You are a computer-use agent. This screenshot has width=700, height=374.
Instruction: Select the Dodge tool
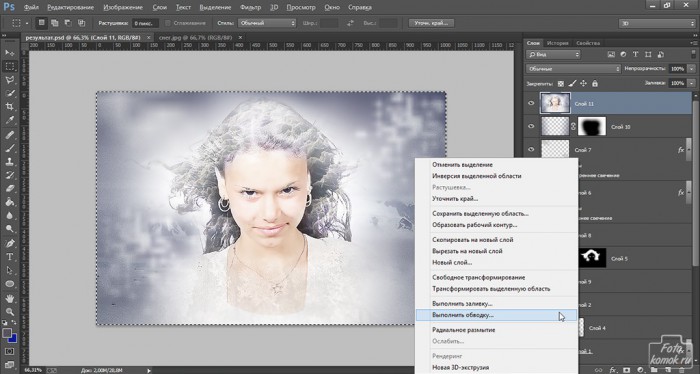9,229
